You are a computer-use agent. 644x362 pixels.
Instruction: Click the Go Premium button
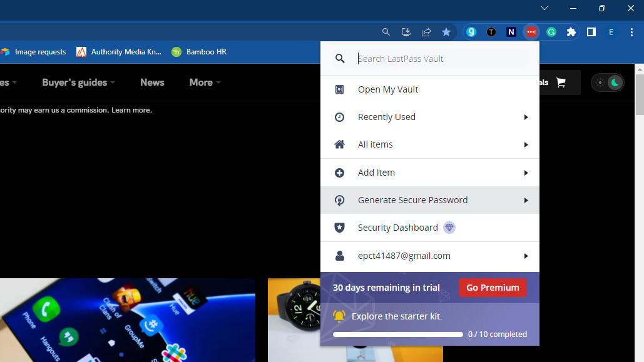point(493,288)
